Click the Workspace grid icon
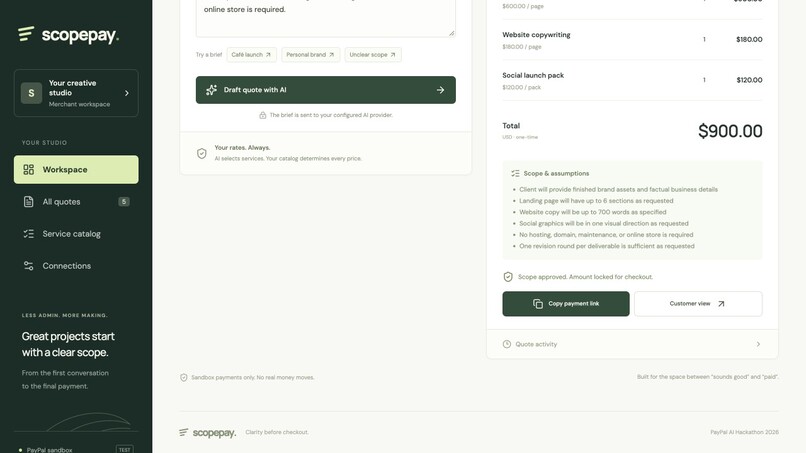Image resolution: width=806 pixels, height=453 pixels. [29, 170]
